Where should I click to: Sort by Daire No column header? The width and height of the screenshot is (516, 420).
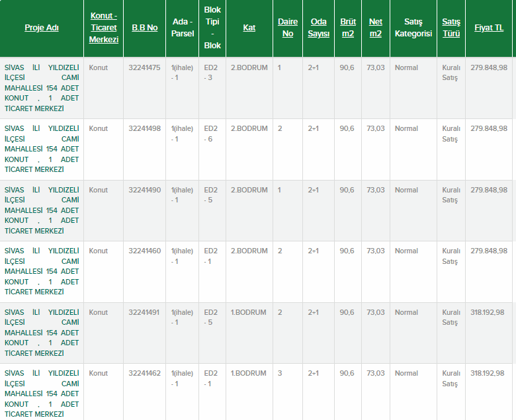288,28
